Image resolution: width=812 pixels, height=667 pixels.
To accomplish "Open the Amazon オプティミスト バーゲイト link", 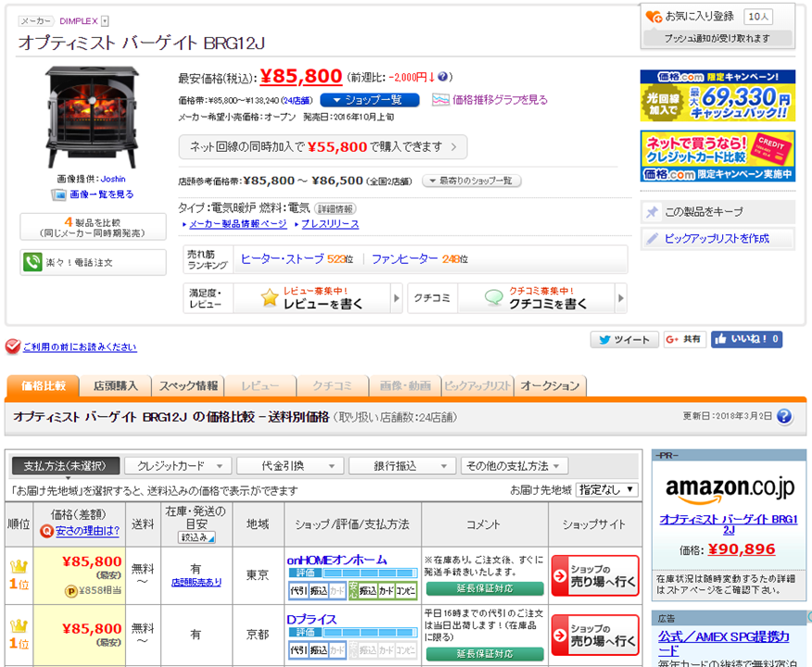I will [729, 524].
